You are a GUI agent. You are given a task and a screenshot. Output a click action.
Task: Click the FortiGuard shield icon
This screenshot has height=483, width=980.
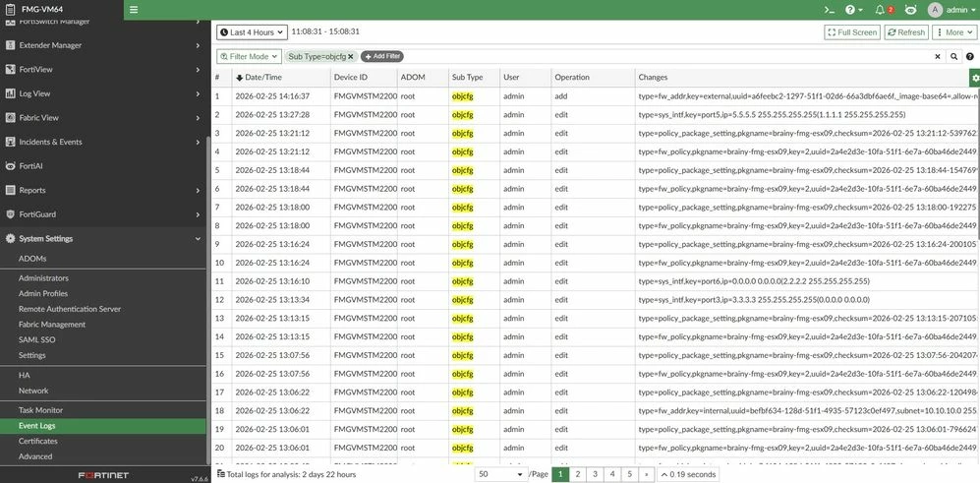pos(10,214)
